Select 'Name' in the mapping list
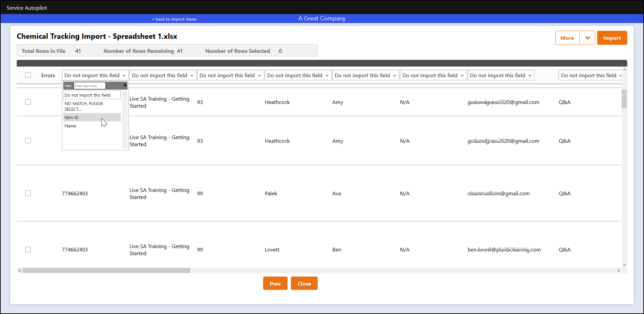The width and height of the screenshot is (644, 314). coord(71,126)
